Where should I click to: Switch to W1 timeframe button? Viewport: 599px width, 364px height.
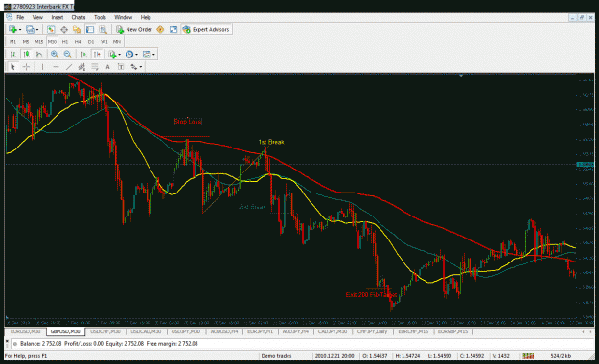click(x=104, y=41)
